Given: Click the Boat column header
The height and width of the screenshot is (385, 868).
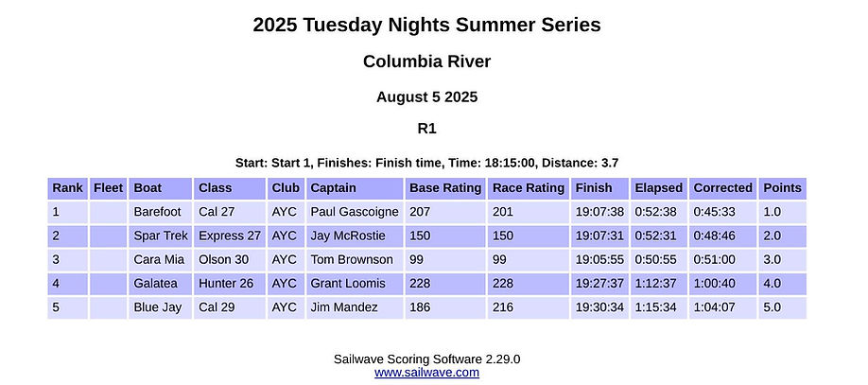Looking at the screenshot, I should [x=148, y=188].
